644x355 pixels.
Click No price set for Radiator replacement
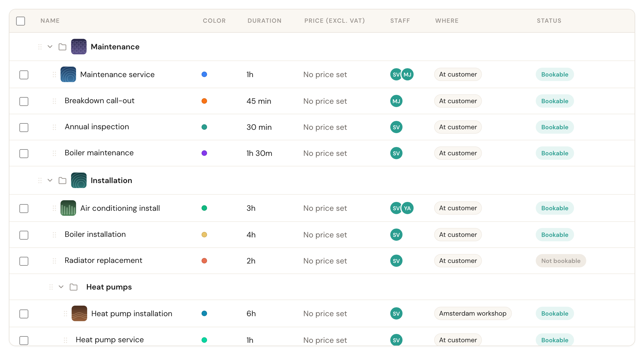coord(325,261)
